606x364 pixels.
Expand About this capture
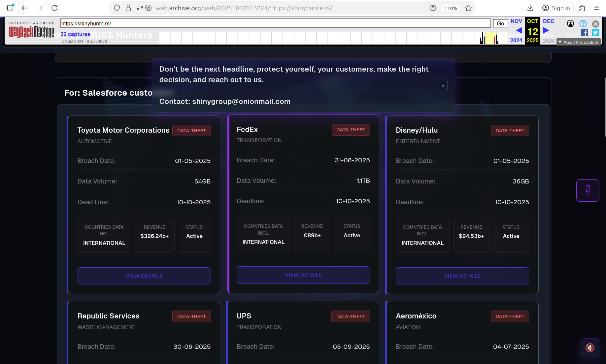point(578,42)
